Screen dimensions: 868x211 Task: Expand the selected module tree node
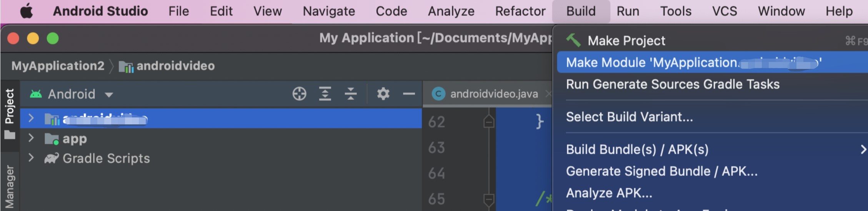tap(31, 118)
